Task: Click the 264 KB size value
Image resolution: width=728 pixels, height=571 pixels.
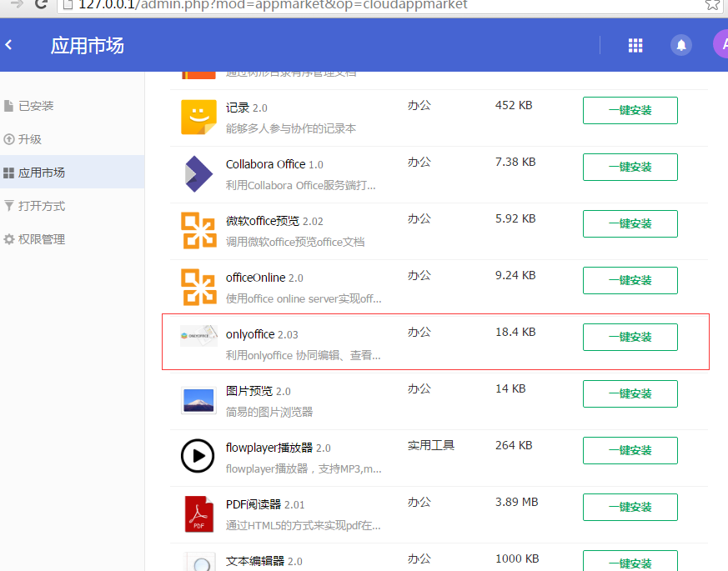Action: [x=514, y=445]
